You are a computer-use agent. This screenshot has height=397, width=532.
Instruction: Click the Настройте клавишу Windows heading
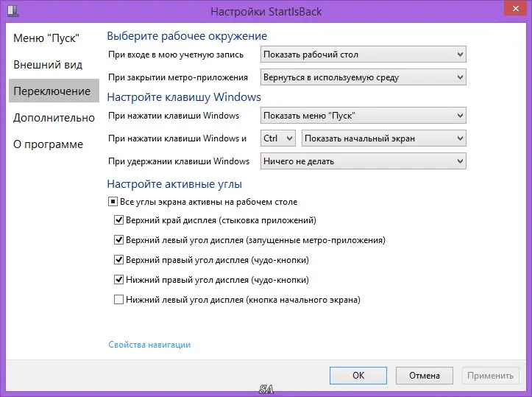tap(184, 96)
